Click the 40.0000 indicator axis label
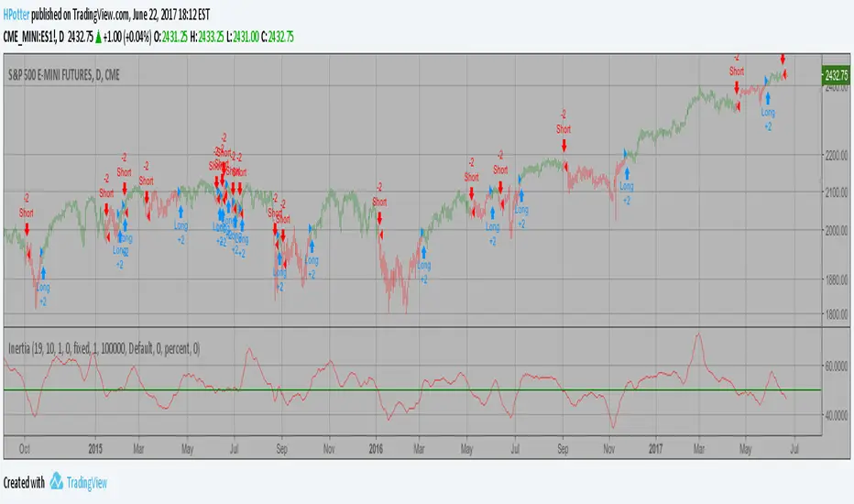The width and height of the screenshot is (854, 504). [836, 416]
